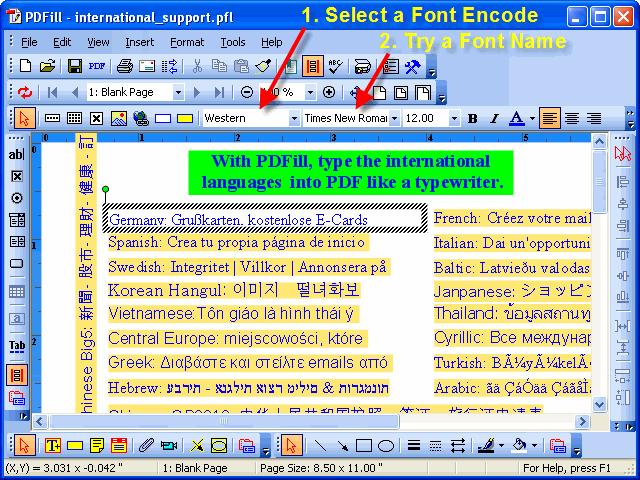Open the Blank Page selector dropdown
This screenshot has width=640, height=480.
(178, 92)
